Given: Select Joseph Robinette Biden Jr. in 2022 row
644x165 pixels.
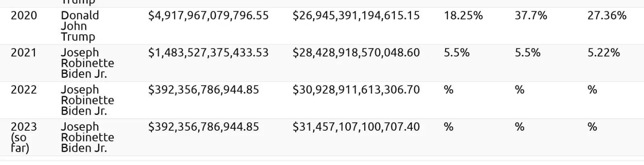Looking at the screenshot, I should click(x=87, y=100).
